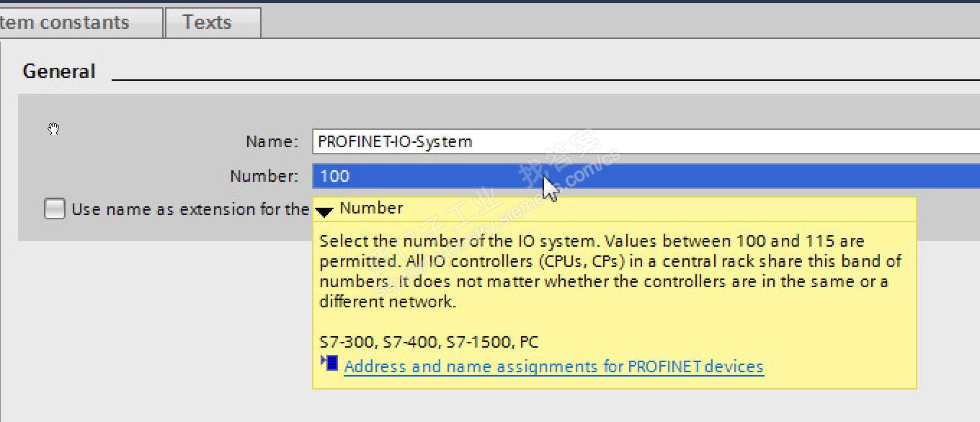The width and height of the screenshot is (980, 422).
Task: Click the 'General' section heading
Action: tap(59, 71)
